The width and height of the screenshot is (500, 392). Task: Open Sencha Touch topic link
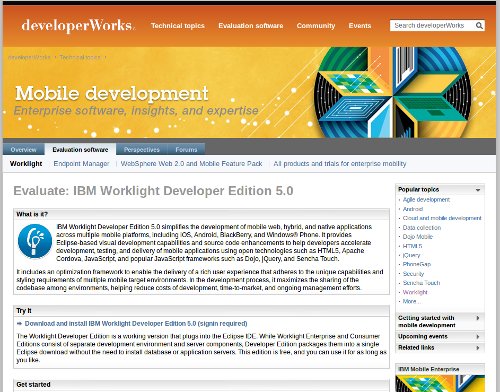click(x=421, y=283)
